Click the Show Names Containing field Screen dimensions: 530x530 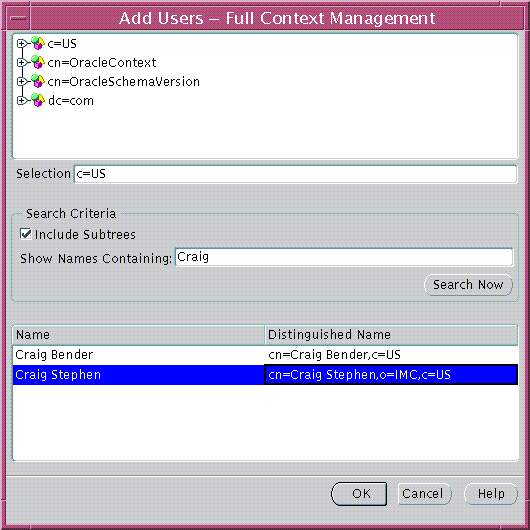click(344, 257)
